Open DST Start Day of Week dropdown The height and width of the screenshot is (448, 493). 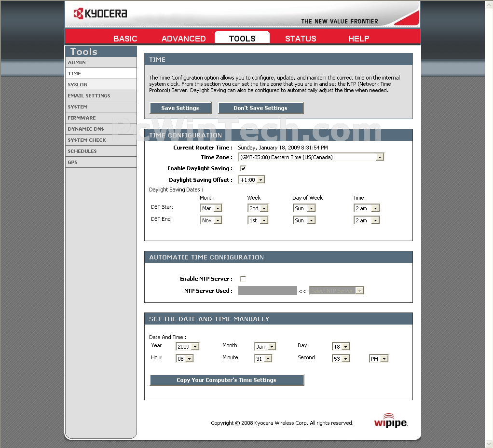click(304, 208)
